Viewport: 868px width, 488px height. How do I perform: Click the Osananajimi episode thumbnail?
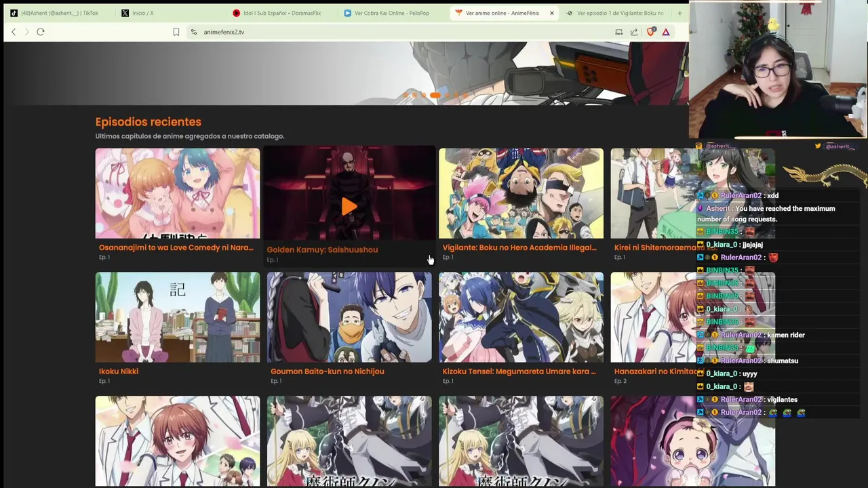(178, 194)
